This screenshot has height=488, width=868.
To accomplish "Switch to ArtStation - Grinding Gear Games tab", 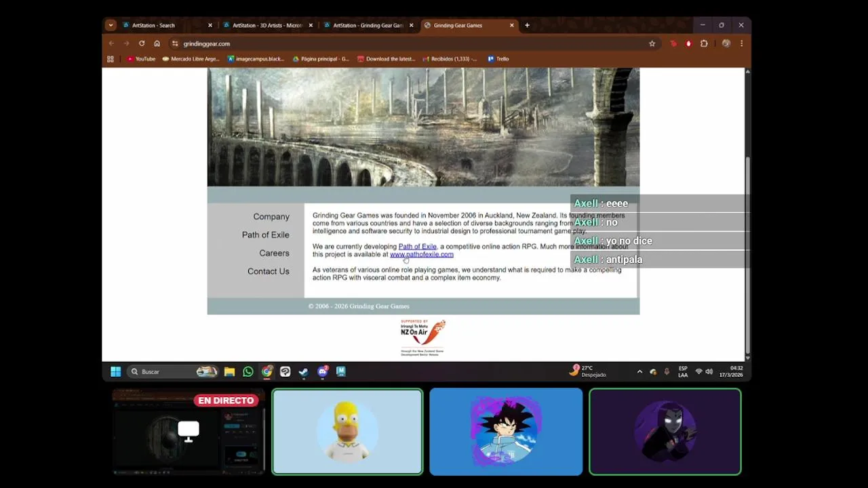I will pyautogui.click(x=368, y=25).
